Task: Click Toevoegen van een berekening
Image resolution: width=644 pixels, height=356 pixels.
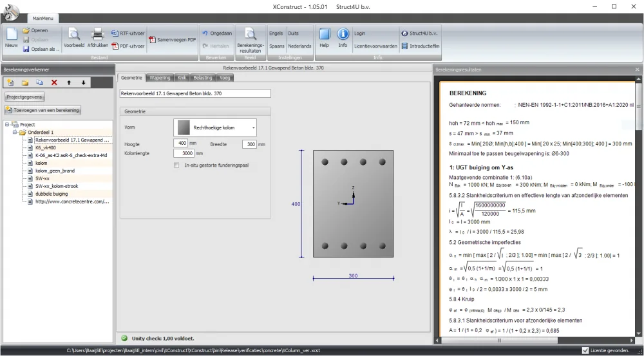Action: pyautogui.click(x=43, y=110)
